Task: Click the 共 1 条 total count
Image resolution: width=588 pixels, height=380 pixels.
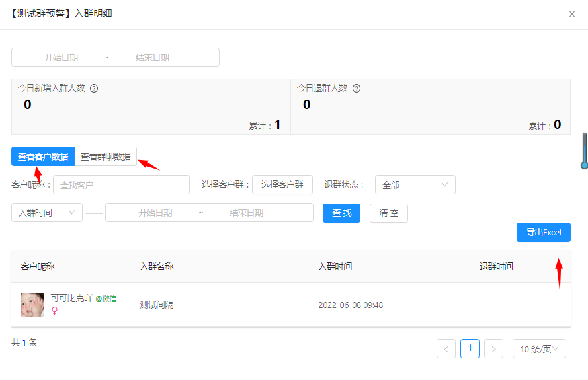Action: tap(24, 342)
